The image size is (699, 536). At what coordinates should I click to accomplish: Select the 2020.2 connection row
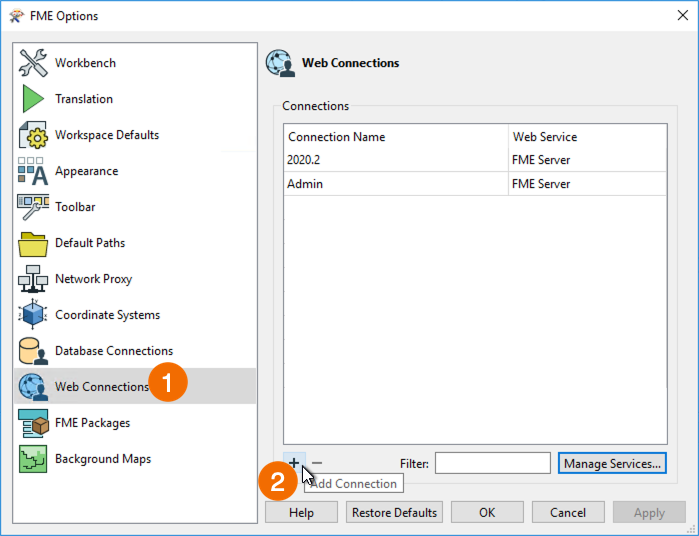[395, 159]
